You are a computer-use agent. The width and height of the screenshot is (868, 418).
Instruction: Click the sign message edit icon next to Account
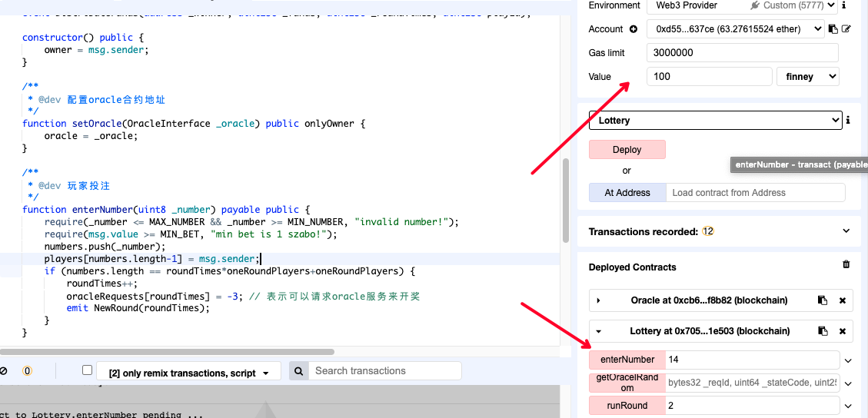click(845, 28)
